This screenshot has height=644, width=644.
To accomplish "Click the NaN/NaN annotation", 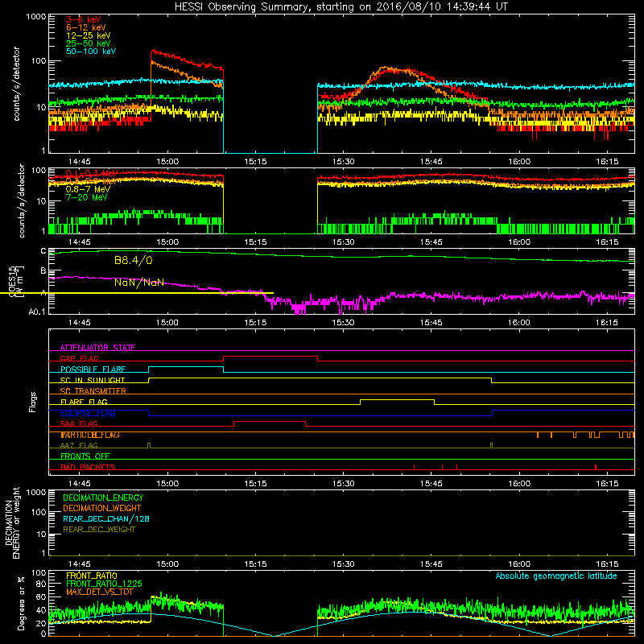I will point(138,283).
